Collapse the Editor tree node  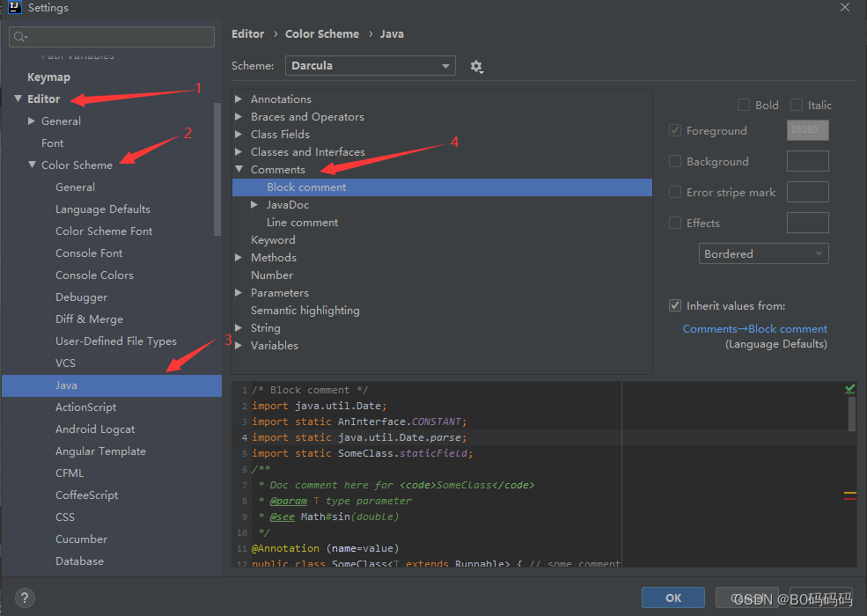[x=18, y=99]
